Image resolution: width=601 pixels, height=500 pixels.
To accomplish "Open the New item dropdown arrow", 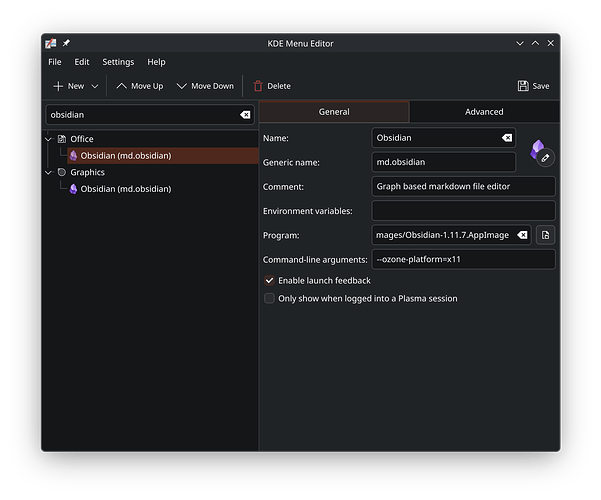I will coord(95,86).
